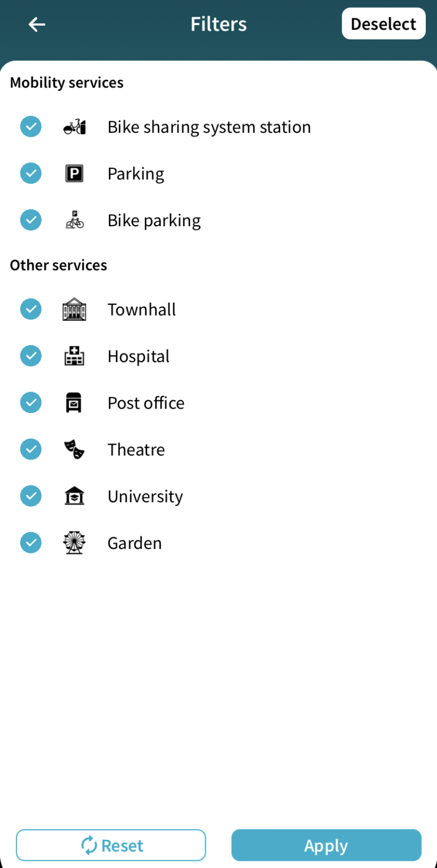
Task: Tap the back arrow icon
Action: point(37,24)
